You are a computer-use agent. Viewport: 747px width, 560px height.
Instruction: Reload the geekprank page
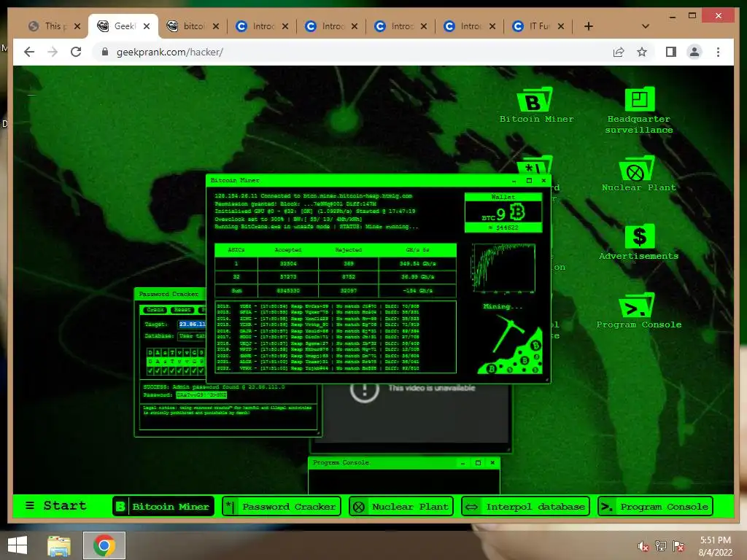tap(76, 52)
